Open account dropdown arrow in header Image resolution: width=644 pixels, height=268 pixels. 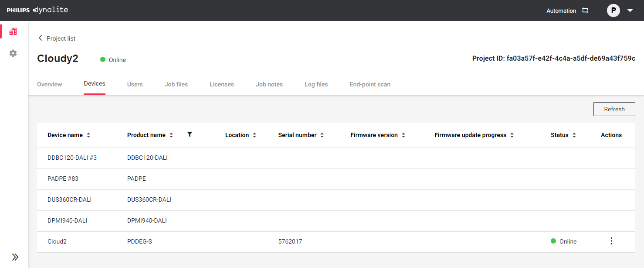pos(630,10)
